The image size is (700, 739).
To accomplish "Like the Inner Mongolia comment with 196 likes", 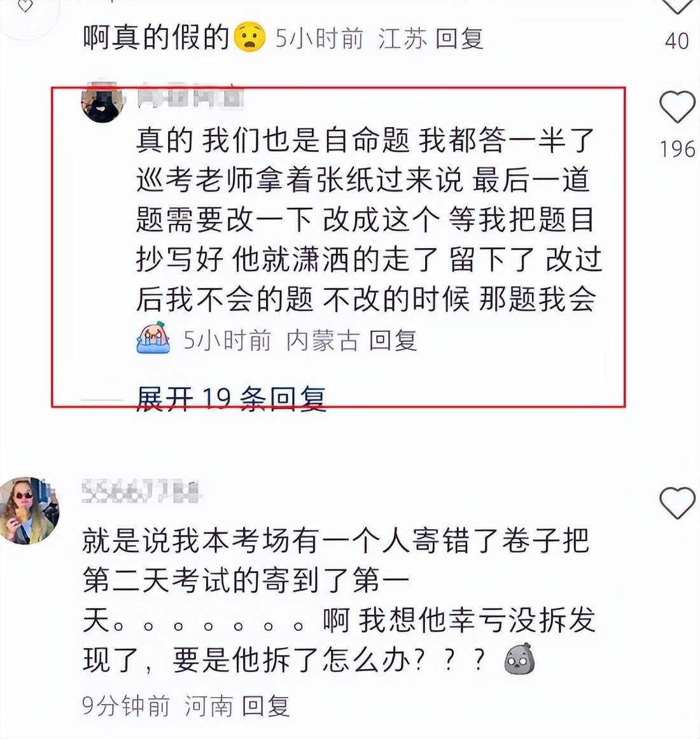I will [677, 107].
